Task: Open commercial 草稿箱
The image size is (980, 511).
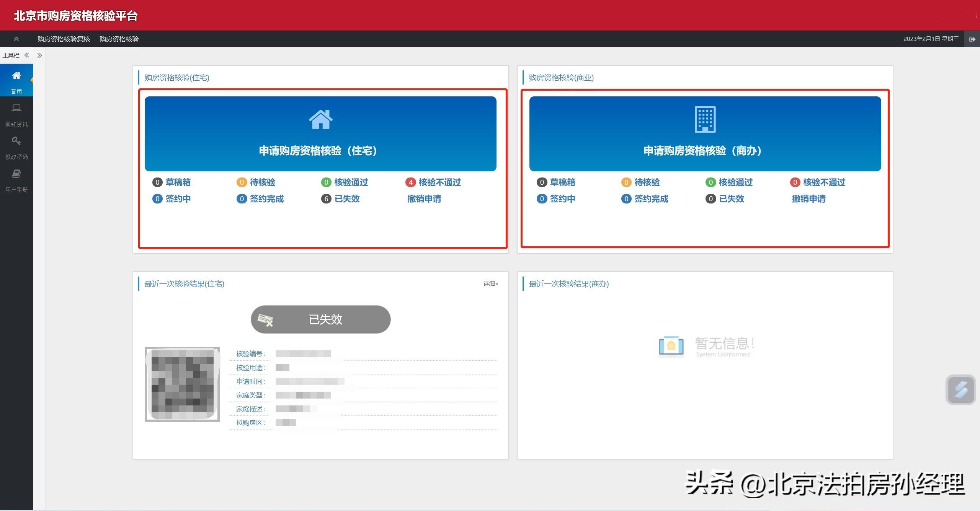Action: coord(556,182)
